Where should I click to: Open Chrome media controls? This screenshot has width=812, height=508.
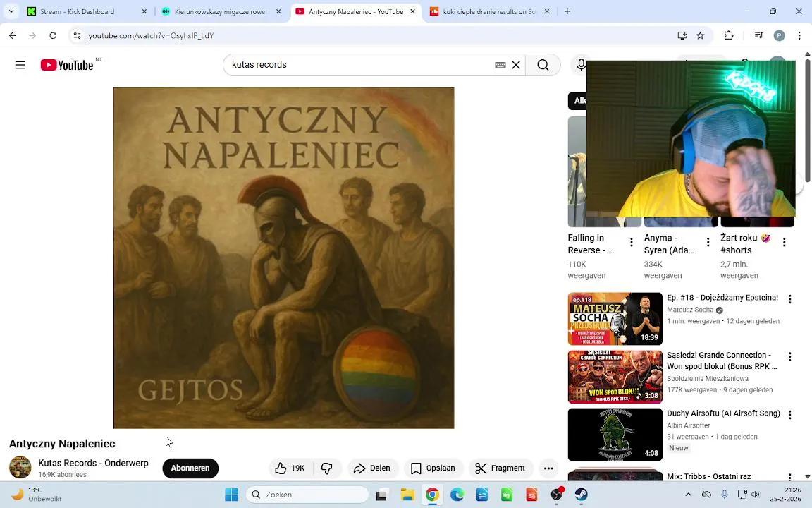(758, 35)
